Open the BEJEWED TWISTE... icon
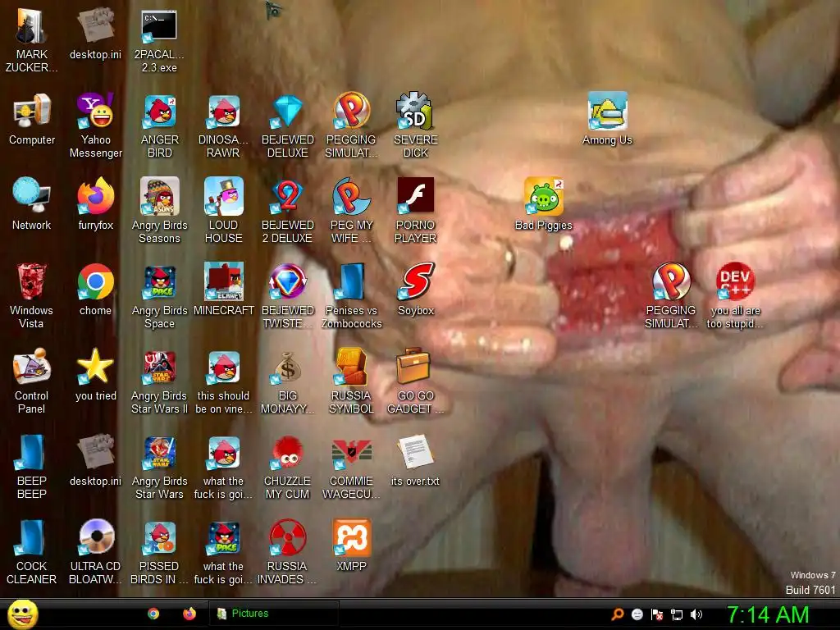This screenshot has width=840, height=630. coord(288,296)
